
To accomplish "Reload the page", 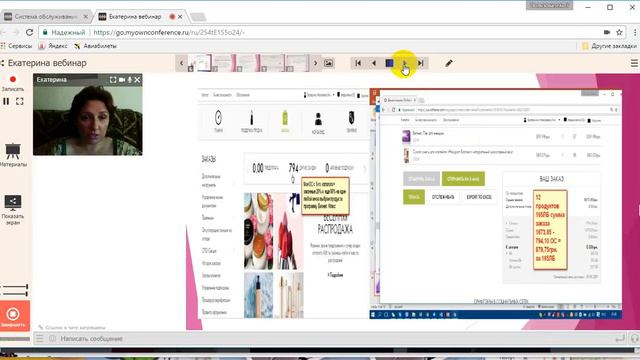I will pos(29,32).
